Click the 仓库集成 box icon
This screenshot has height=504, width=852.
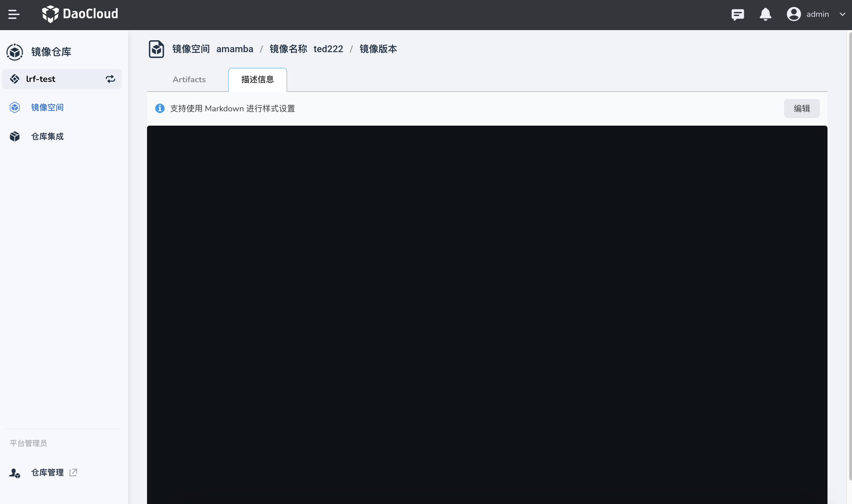[15, 136]
